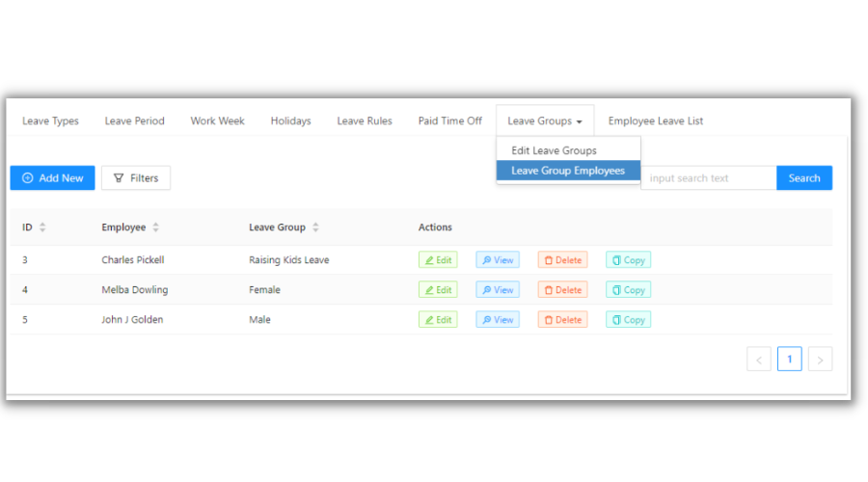Delete the Raising Kids Leave row
Screen dimensions: 868x482
(562, 260)
